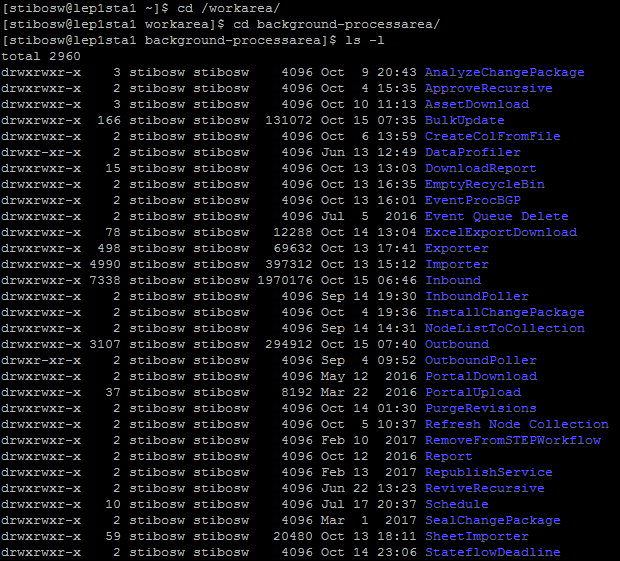The width and height of the screenshot is (620, 561).
Task: Select the BulkUpdate directory name
Action: 465,121
